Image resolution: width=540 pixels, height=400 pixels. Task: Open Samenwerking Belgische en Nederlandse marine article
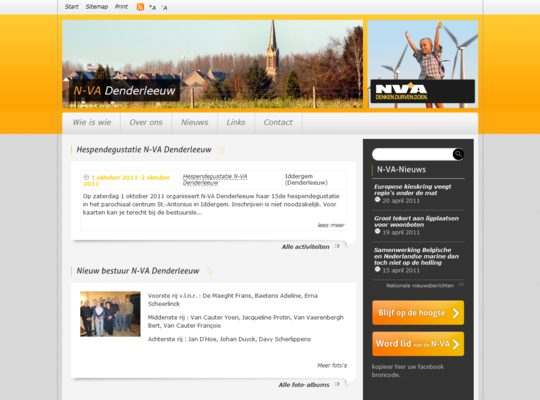click(416, 256)
